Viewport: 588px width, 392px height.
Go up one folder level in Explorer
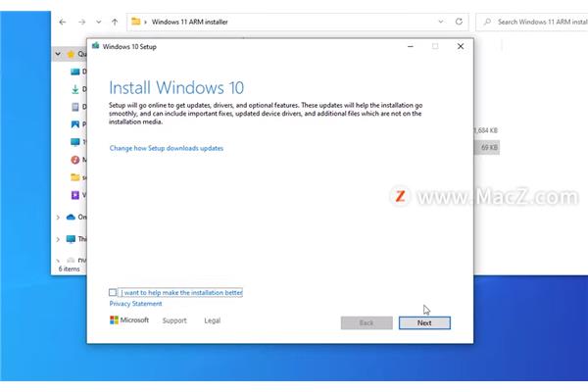coord(115,22)
